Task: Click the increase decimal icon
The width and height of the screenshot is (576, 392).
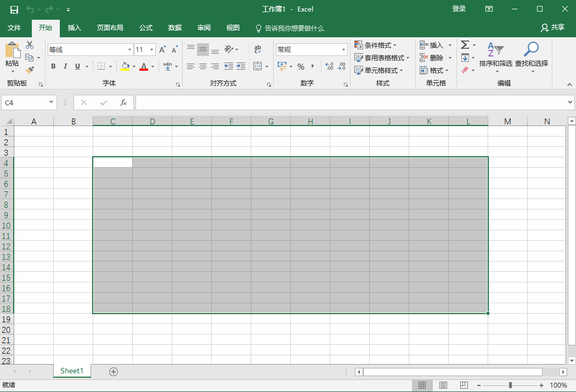Action: point(329,66)
